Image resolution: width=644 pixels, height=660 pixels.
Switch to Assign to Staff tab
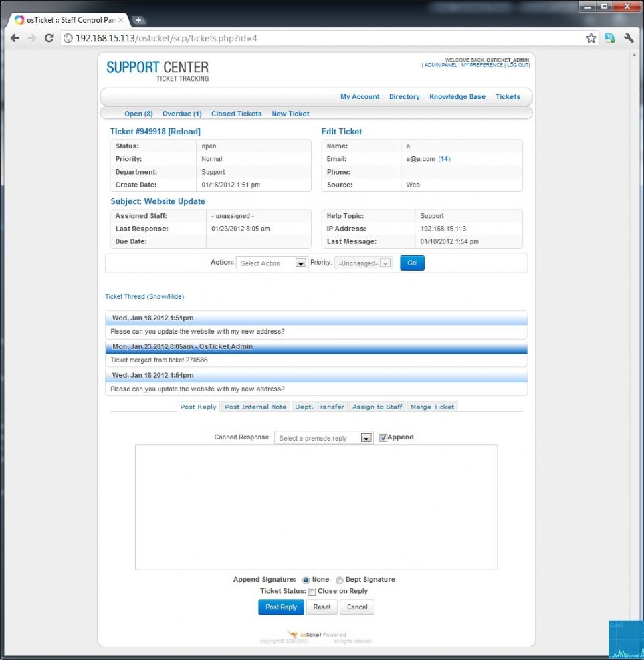[377, 407]
